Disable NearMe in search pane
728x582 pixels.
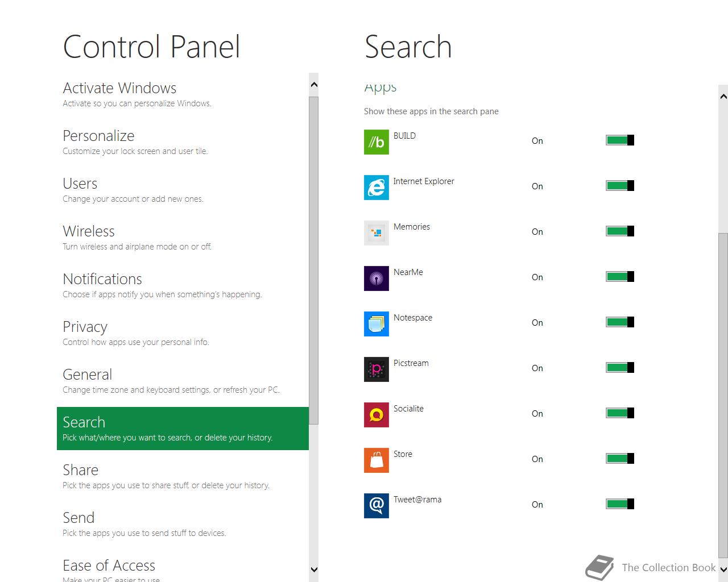tap(620, 277)
